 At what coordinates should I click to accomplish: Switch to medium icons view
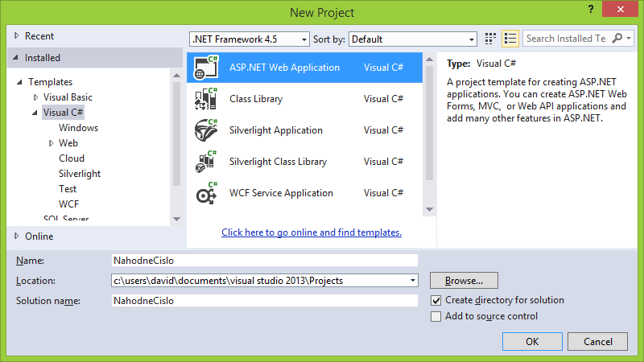pyautogui.click(x=490, y=39)
